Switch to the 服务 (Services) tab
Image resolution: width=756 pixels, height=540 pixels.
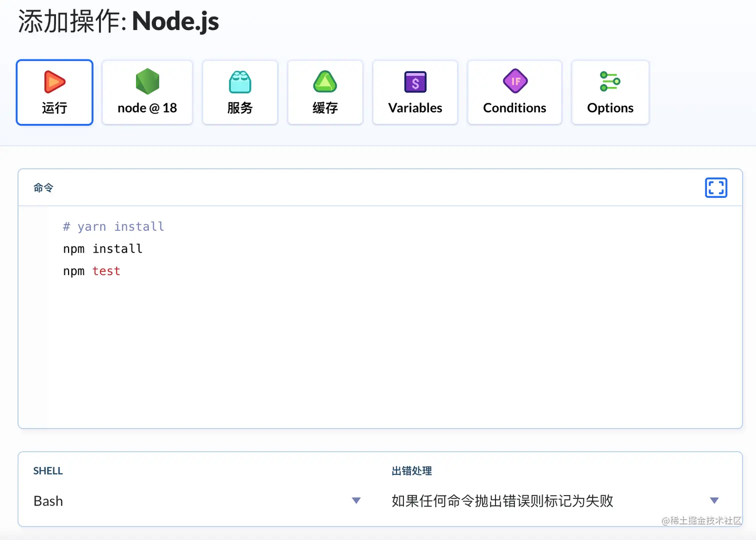click(x=240, y=92)
